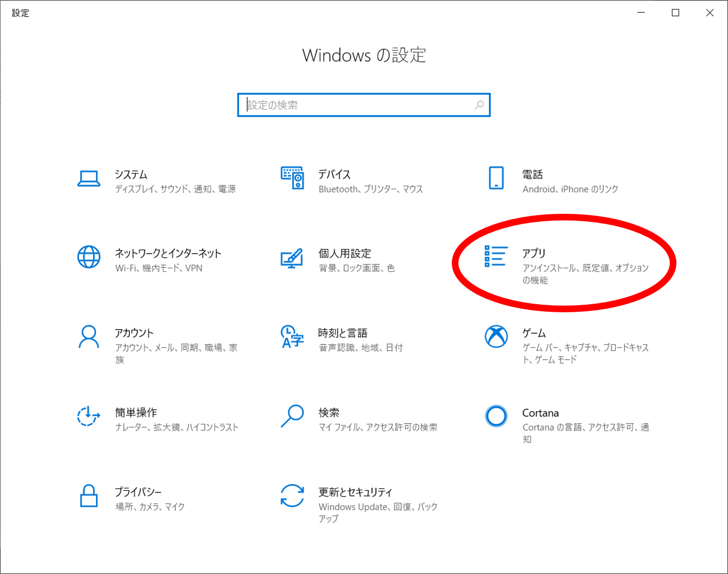
Task: Open Network & Internet globe icon
Action: pyautogui.click(x=89, y=257)
